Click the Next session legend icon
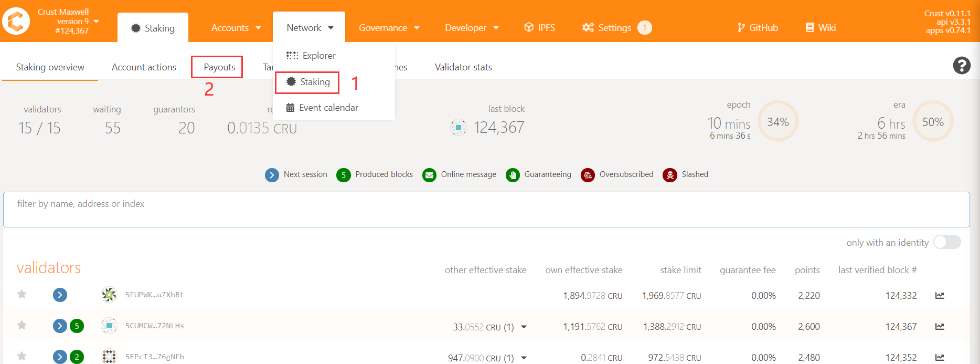Viewport: 980px width, 364px height. pyautogui.click(x=272, y=175)
